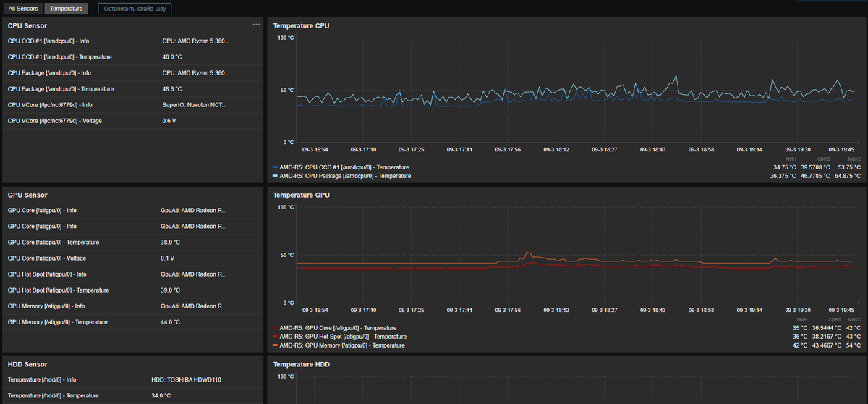Screen dimensions: 868x404
Task: Select the CPU VCore Voltage row
Action: point(55,121)
